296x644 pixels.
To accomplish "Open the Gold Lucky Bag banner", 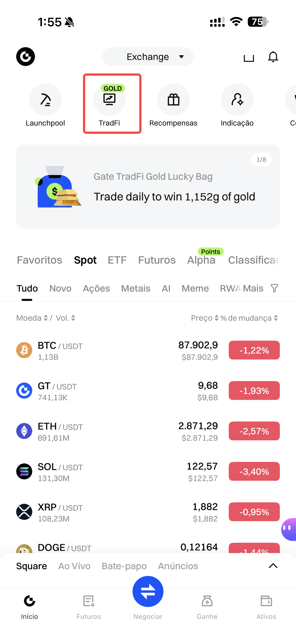I will 148,187.
